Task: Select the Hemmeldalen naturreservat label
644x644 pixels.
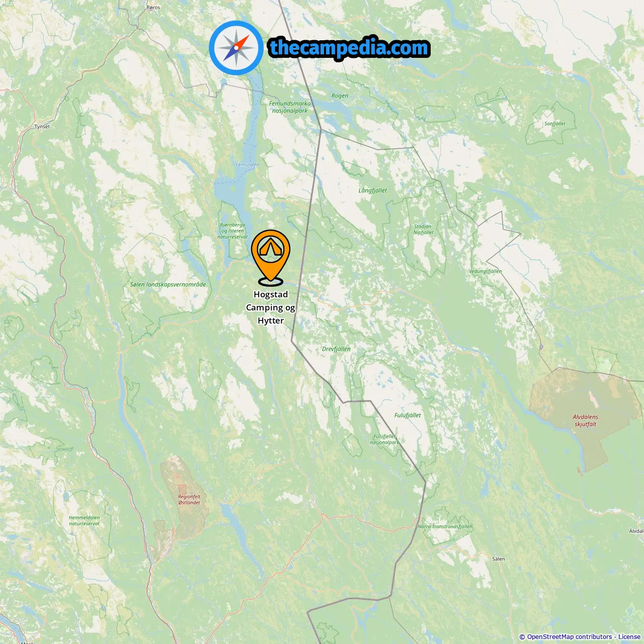Action: tap(85, 520)
